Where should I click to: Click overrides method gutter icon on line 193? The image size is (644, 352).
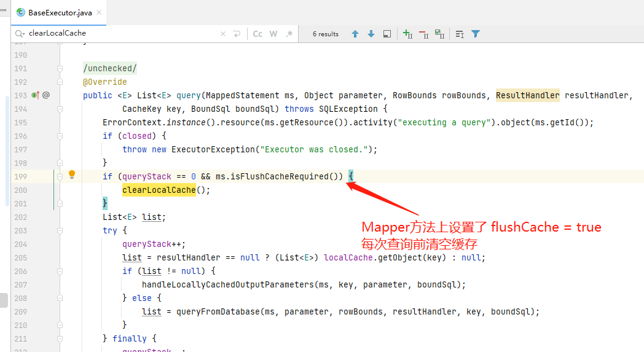(x=35, y=95)
